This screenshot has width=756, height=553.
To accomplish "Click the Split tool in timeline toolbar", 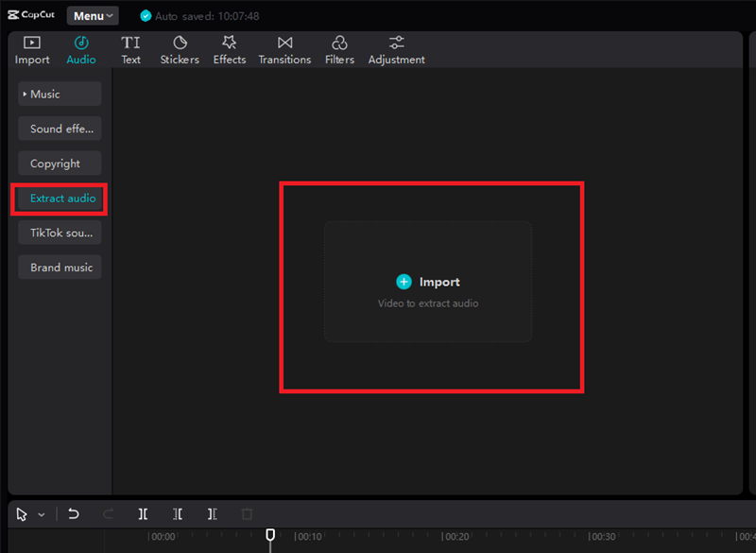I will pyautogui.click(x=143, y=514).
